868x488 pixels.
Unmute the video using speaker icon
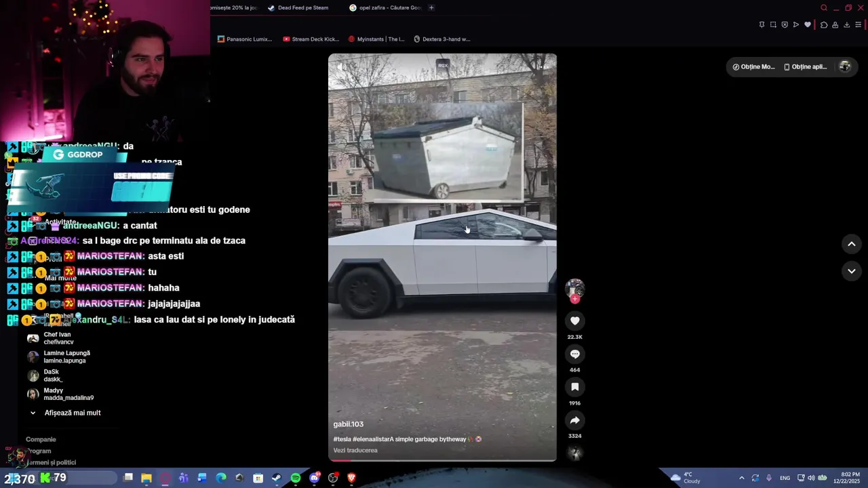click(342, 66)
